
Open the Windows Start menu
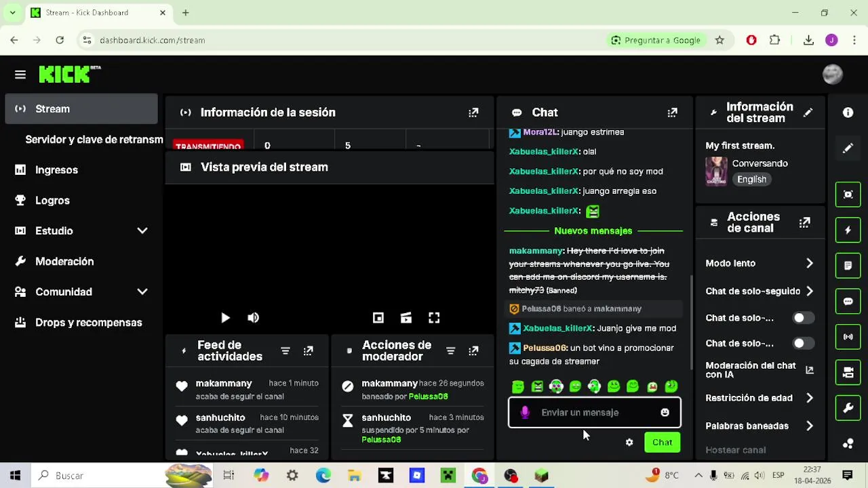point(16,476)
